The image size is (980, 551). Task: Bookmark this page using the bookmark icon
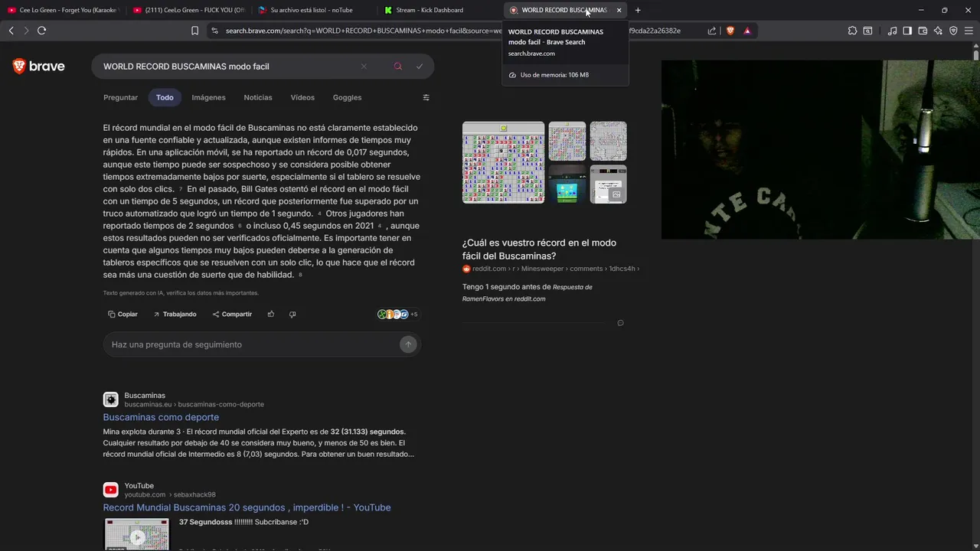tap(194, 31)
